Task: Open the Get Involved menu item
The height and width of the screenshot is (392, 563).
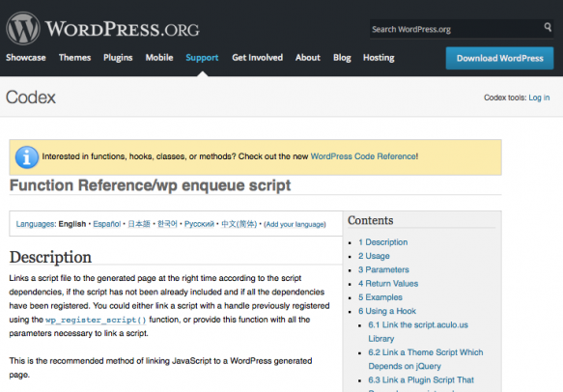Action: click(x=257, y=57)
